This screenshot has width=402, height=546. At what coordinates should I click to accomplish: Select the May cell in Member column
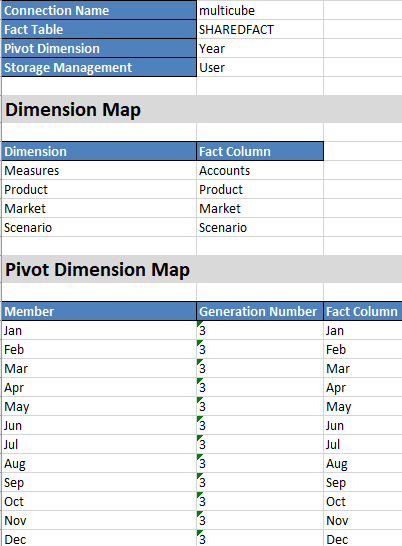pyautogui.click(x=99, y=406)
